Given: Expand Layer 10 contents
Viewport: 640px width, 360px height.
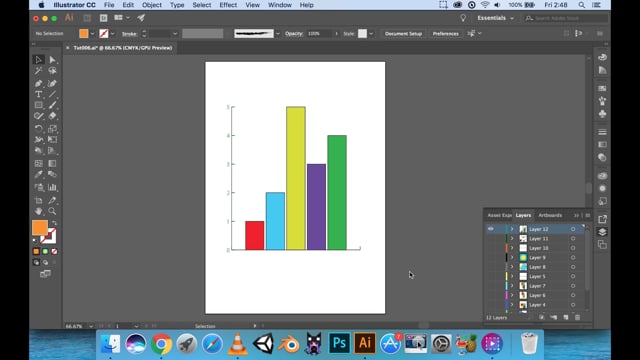Looking at the screenshot, I should click(x=512, y=248).
